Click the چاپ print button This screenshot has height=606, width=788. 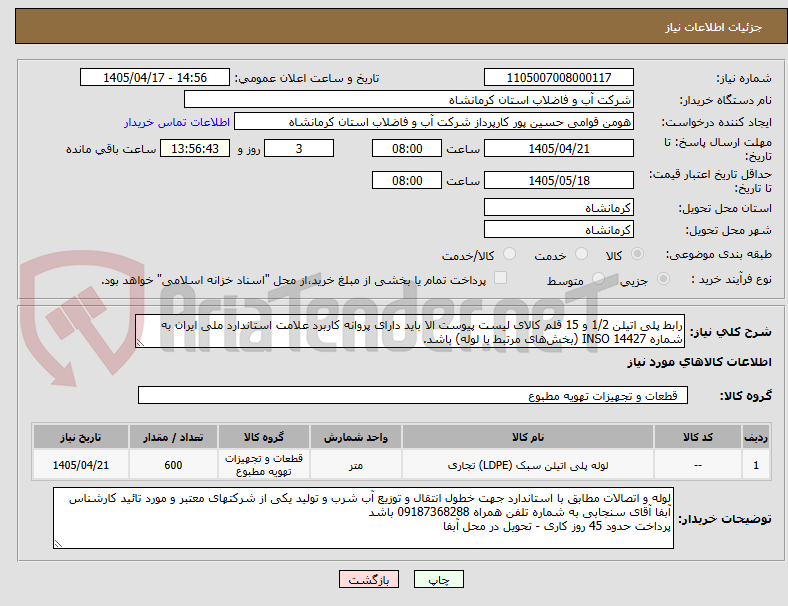coord(438,579)
